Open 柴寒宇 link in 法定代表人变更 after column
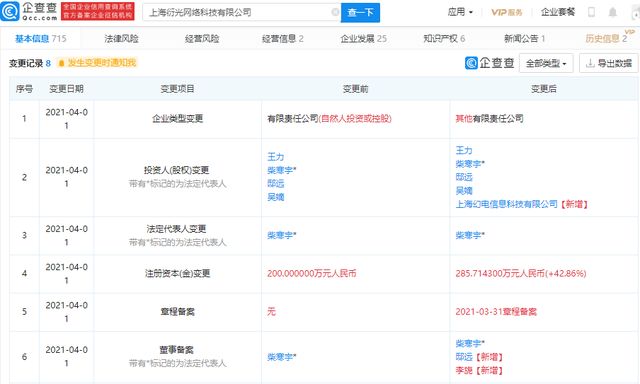The height and width of the screenshot is (384, 640). click(470, 235)
